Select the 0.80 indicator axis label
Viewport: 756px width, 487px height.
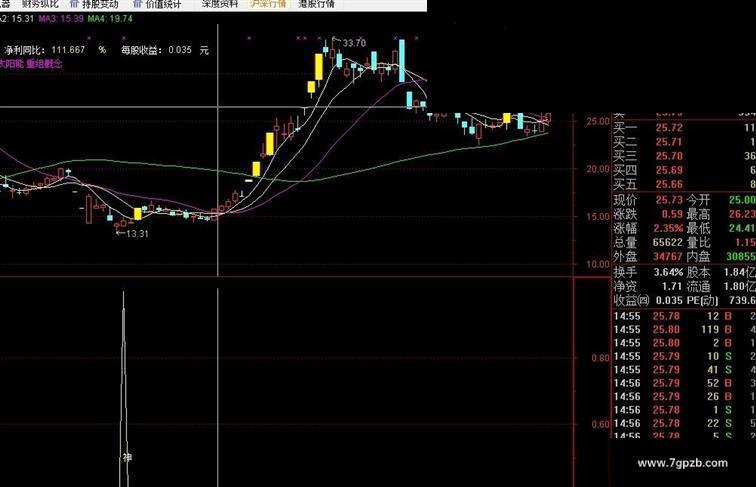coord(600,358)
